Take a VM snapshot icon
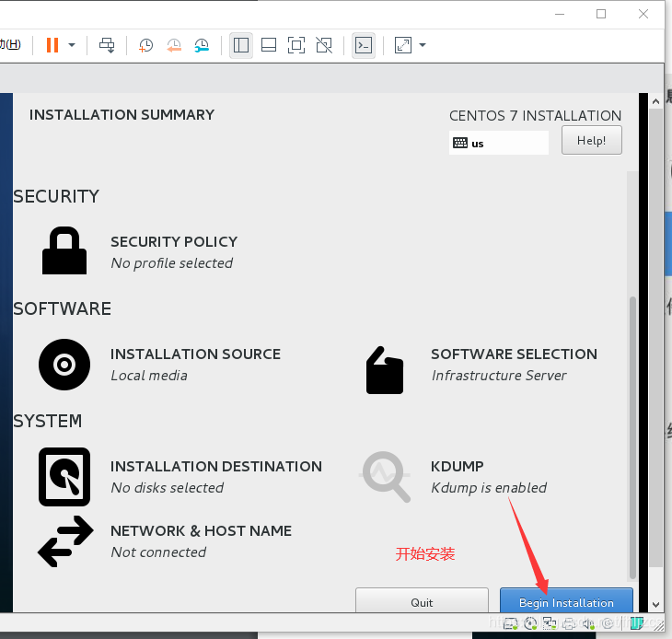Image resolution: width=672 pixels, height=639 pixels. [145, 45]
